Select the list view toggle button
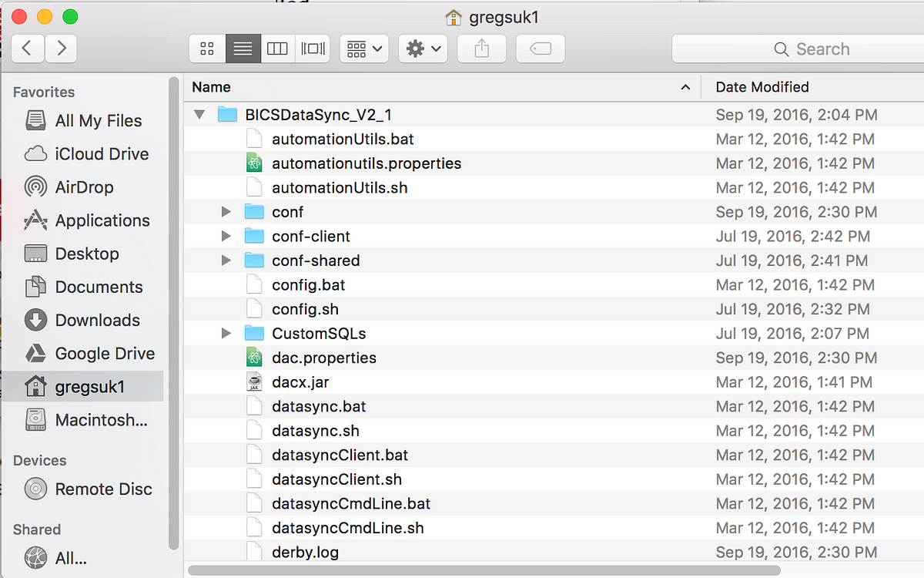924x578 pixels. [x=243, y=49]
